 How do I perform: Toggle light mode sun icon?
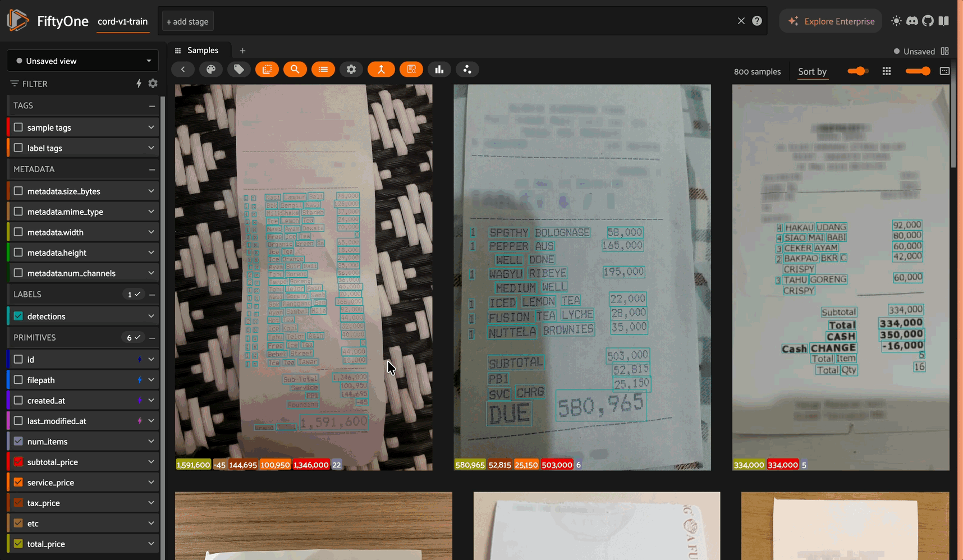(896, 21)
